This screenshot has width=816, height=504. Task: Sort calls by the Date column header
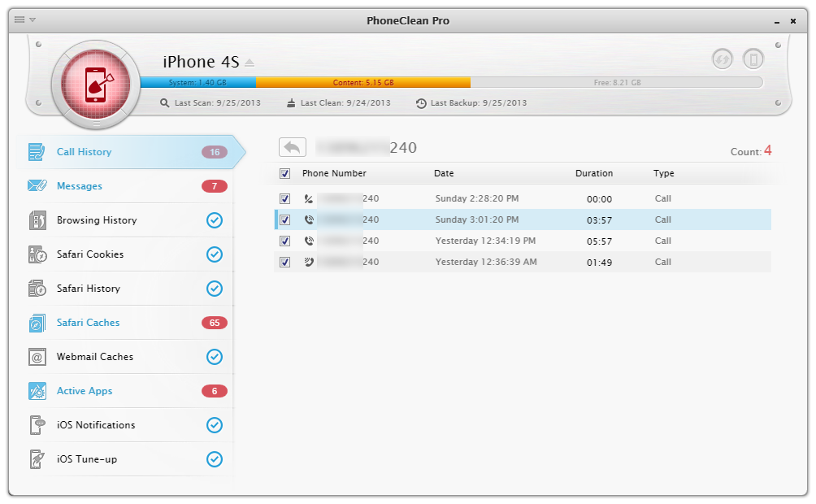[x=444, y=173]
